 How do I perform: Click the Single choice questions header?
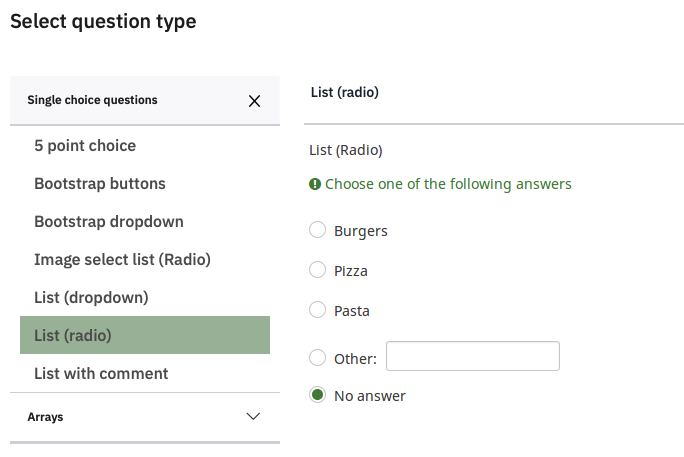[92, 100]
